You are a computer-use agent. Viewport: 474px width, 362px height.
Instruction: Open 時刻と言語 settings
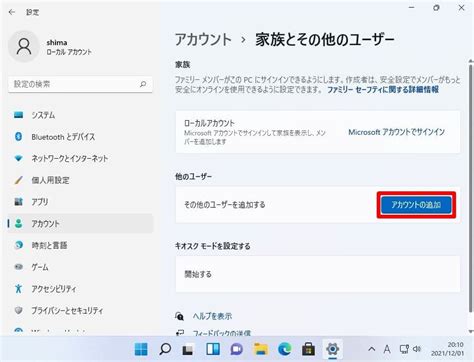pyautogui.click(x=80, y=245)
